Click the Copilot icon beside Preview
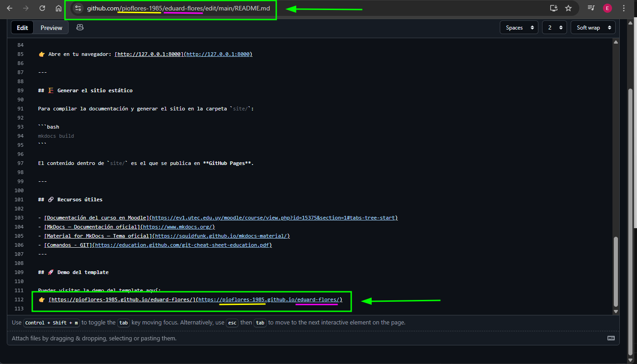637x364 pixels. coord(80,28)
